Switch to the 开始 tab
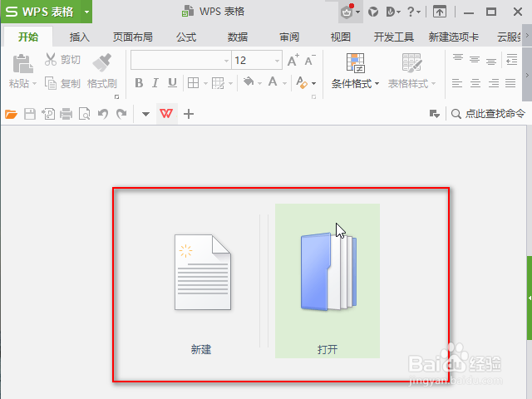This screenshot has height=399, width=532. point(28,37)
